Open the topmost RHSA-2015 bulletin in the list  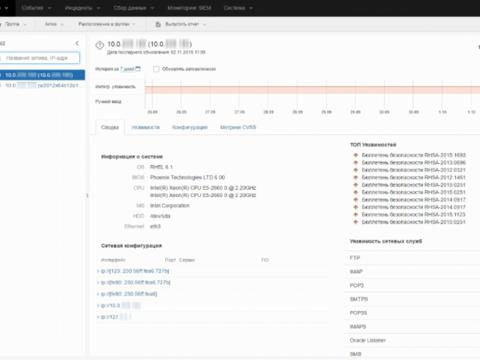414,155
